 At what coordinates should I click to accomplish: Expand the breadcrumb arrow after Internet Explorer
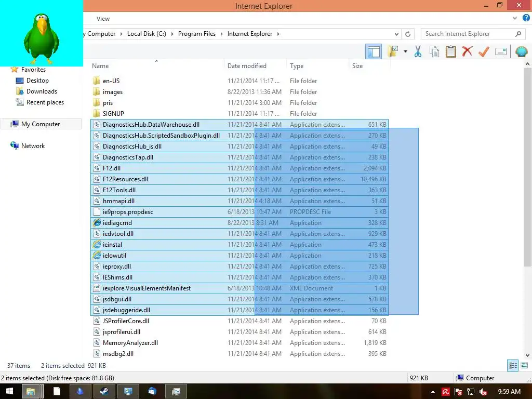pyautogui.click(x=278, y=34)
